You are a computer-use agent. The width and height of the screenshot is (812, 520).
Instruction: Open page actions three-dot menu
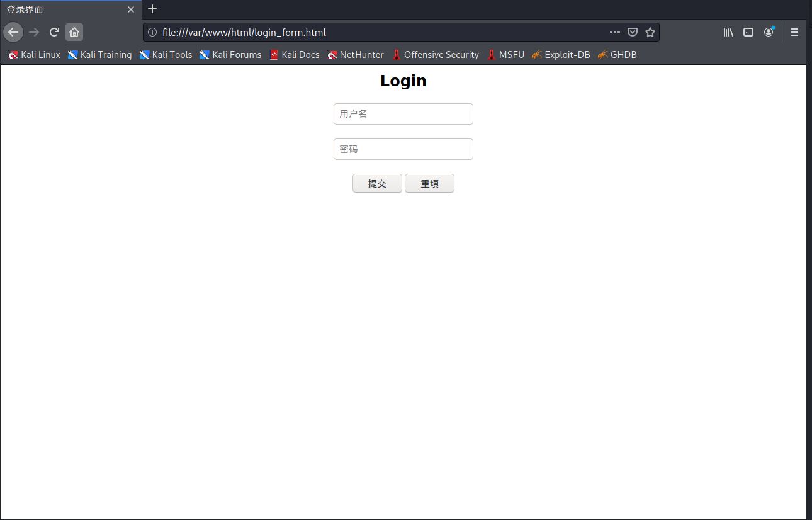[615, 32]
